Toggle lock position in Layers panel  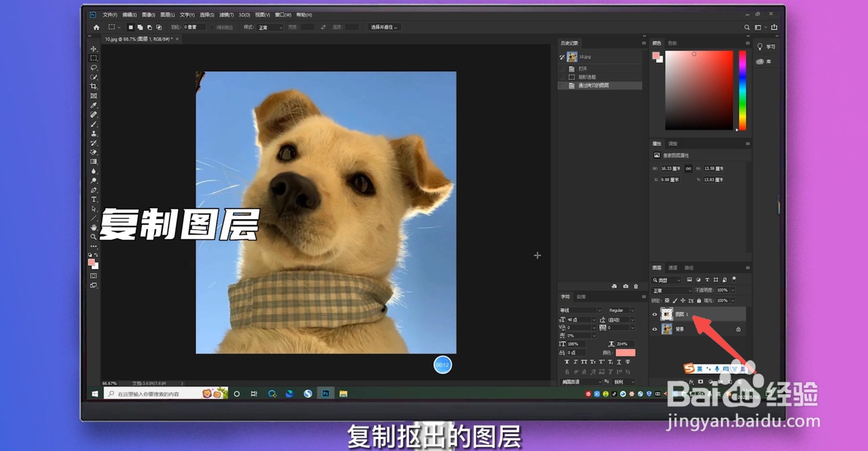tap(682, 300)
